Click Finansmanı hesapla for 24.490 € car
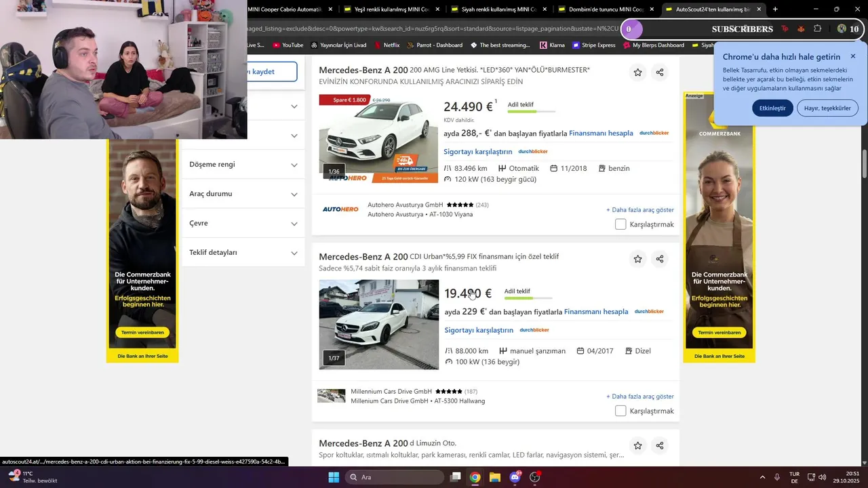 click(601, 134)
